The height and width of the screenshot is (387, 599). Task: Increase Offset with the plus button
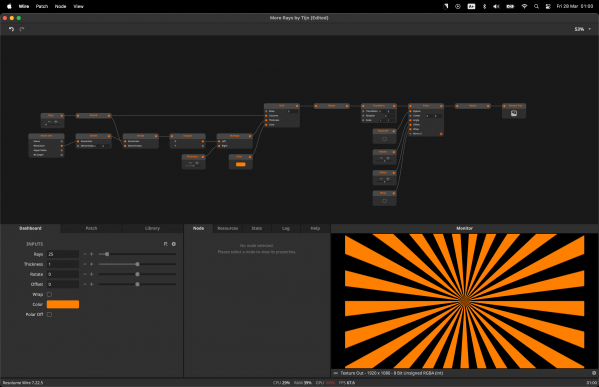tap(91, 284)
